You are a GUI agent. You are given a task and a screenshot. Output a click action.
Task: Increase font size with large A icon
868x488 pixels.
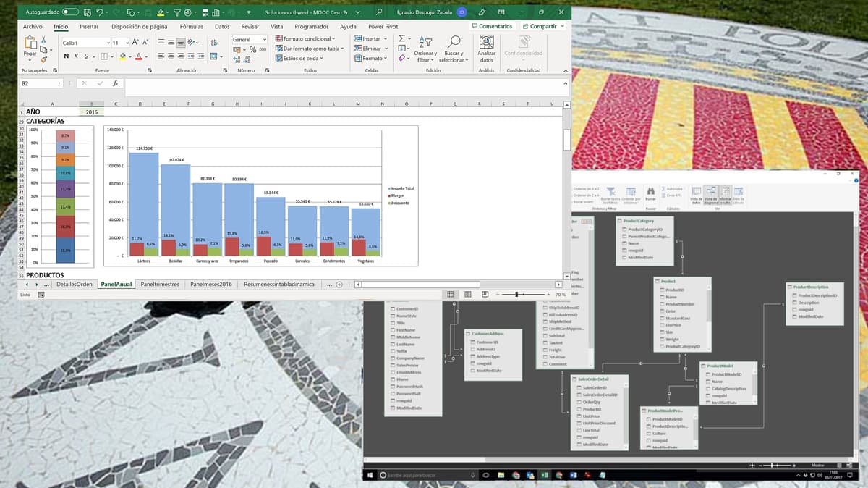coord(135,43)
